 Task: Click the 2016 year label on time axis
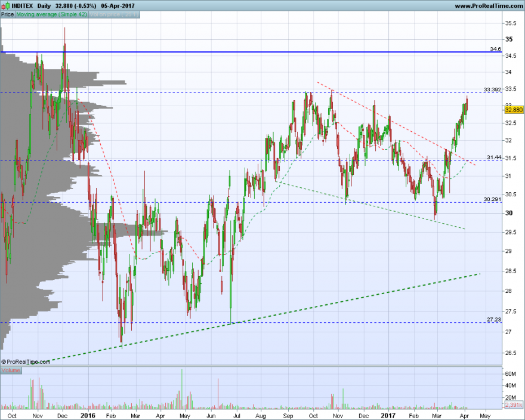coord(88,416)
